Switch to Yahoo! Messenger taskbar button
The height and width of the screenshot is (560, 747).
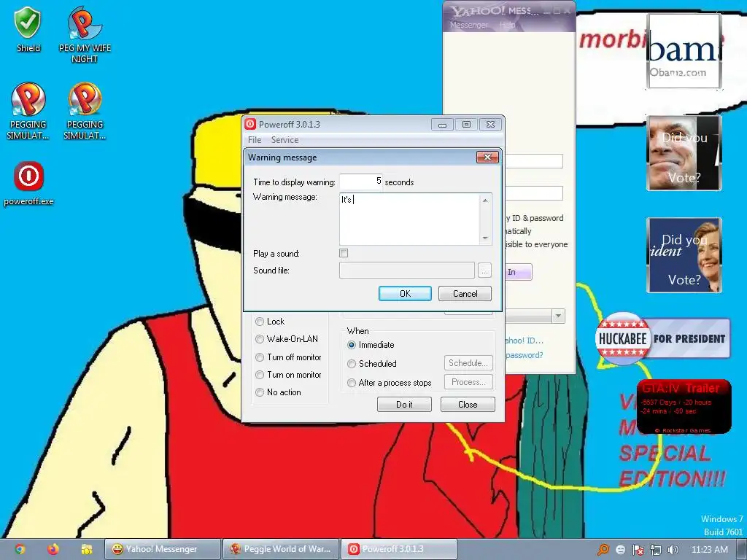(x=163, y=549)
